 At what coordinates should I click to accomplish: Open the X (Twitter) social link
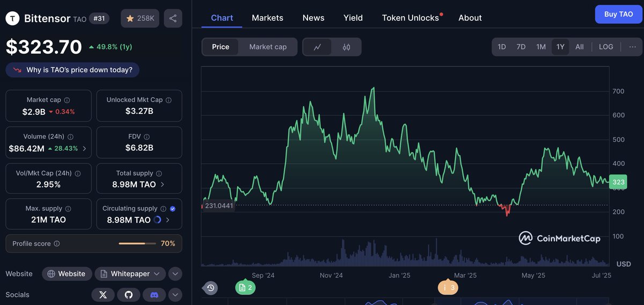(103, 295)
